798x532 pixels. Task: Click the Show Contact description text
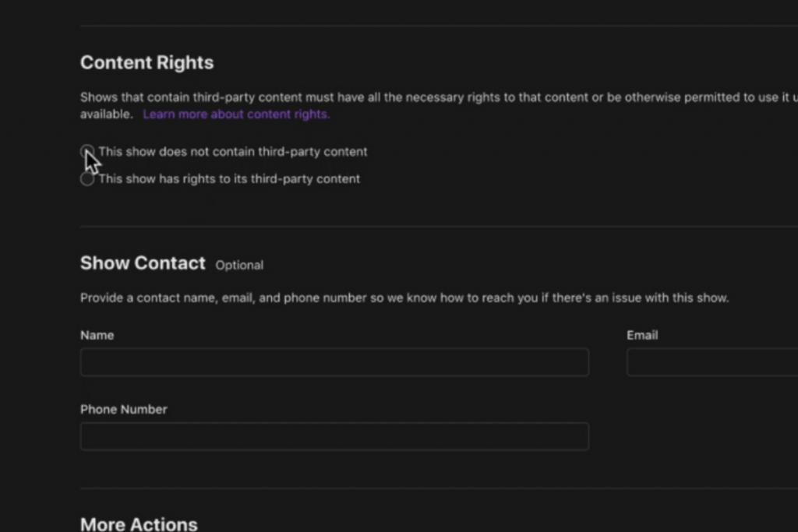click(x=404, y=298)
